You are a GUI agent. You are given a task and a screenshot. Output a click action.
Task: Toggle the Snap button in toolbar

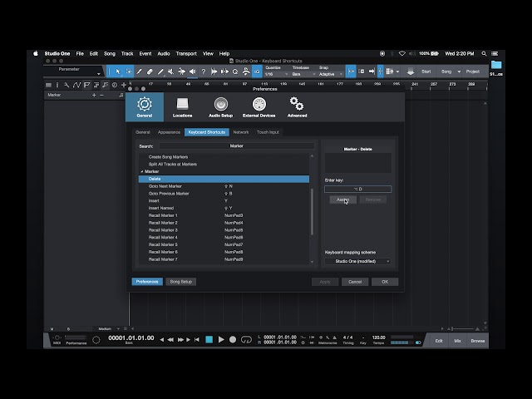click(x=351, y=71)
